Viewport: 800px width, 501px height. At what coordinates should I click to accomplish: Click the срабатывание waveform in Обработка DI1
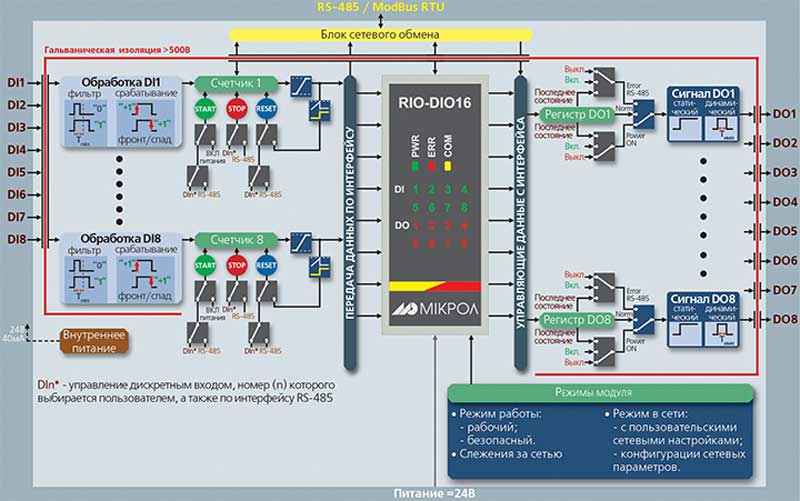click(x=146, y=122)
